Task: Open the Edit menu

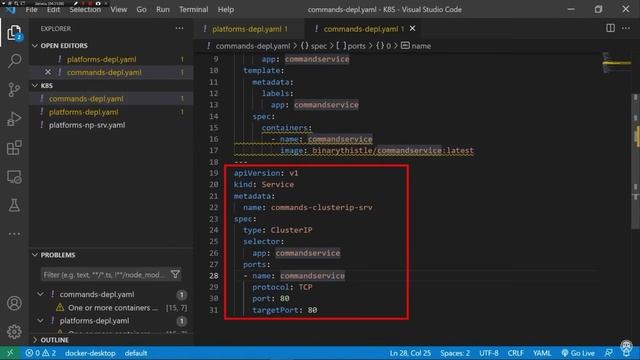Action: (x=53, y=9)
